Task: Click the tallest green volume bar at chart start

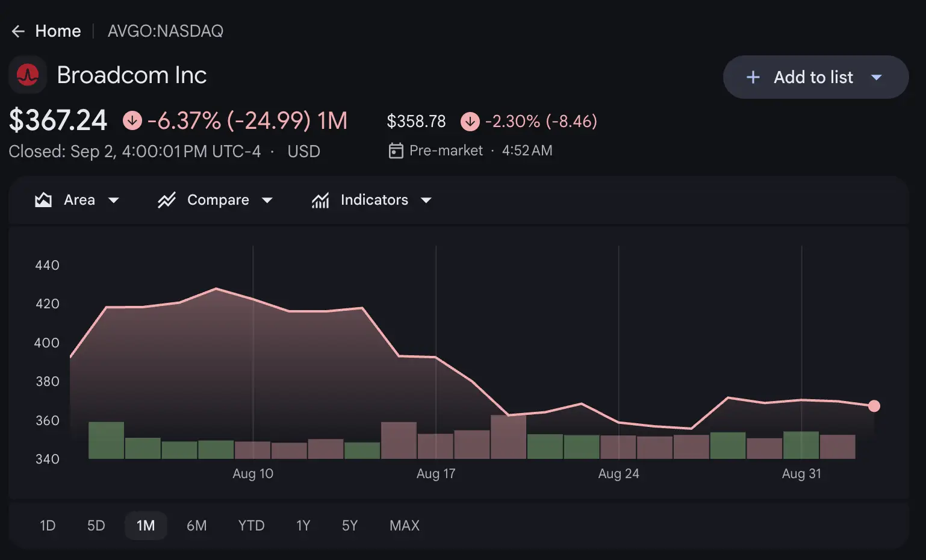Action: [x=106, y=440]
